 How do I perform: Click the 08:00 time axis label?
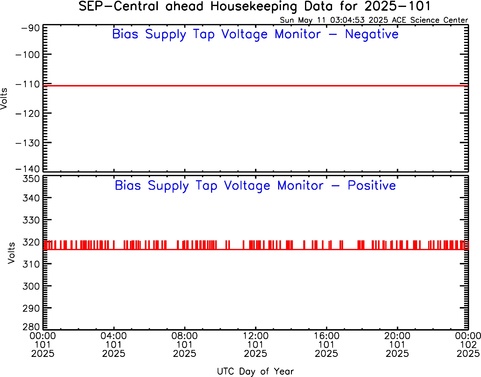point(184,336)
